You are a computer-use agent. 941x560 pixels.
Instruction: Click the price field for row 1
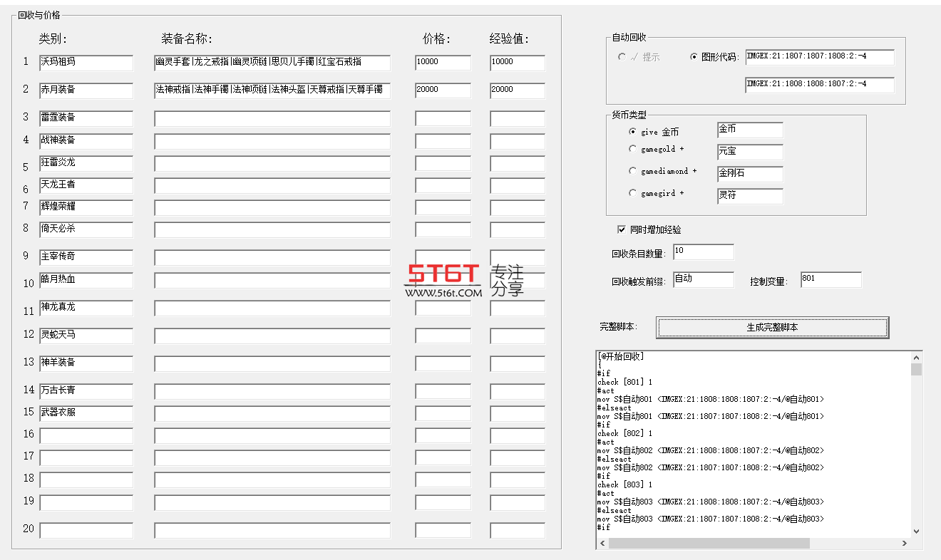(443, 63)
